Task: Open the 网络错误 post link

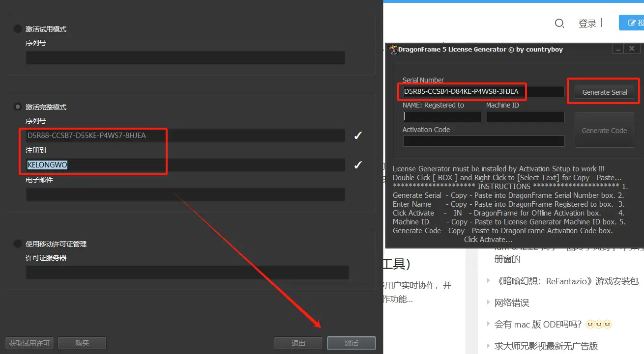Action: [511, 302]
